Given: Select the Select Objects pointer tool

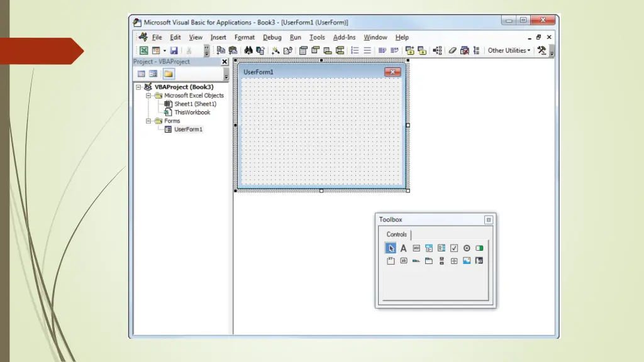Looking at the screenshot, I should tap(391, 248).
